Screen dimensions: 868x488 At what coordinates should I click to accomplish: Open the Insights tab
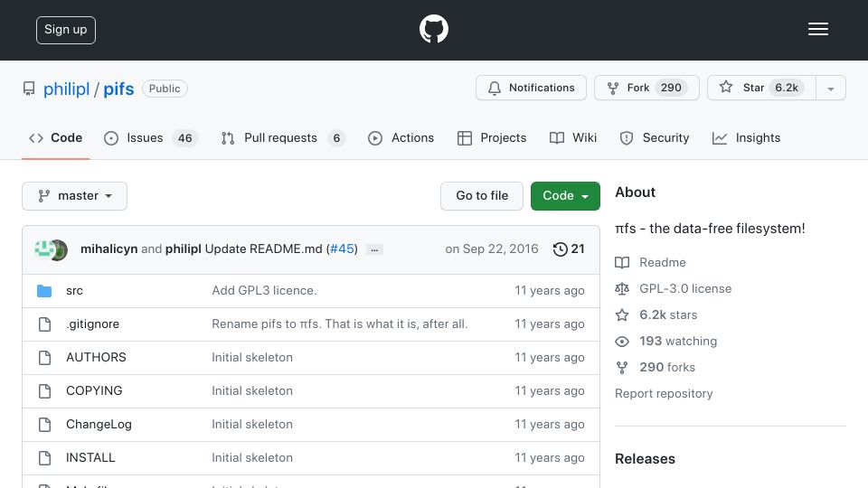746,137
